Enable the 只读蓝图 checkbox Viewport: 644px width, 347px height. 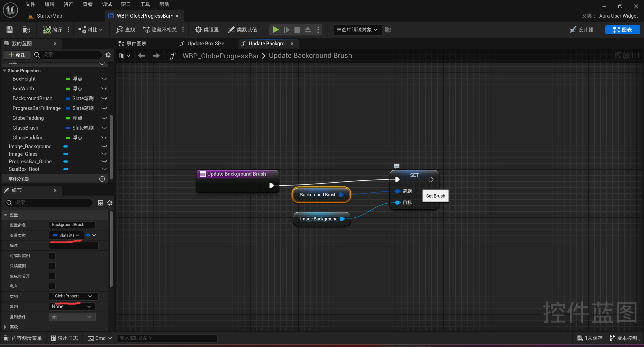pyautogui.click(x=52, y=266)
